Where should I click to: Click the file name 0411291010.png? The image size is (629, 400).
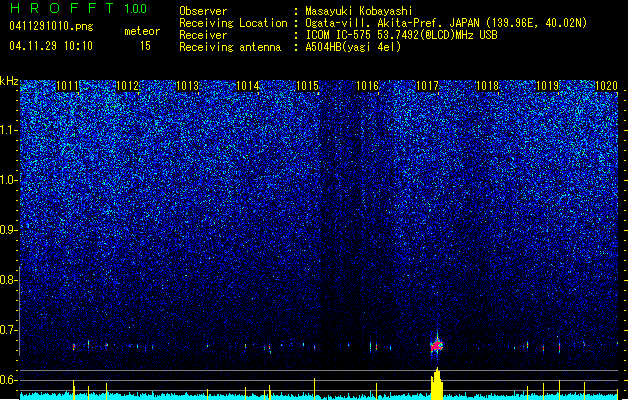click(51, 26)
